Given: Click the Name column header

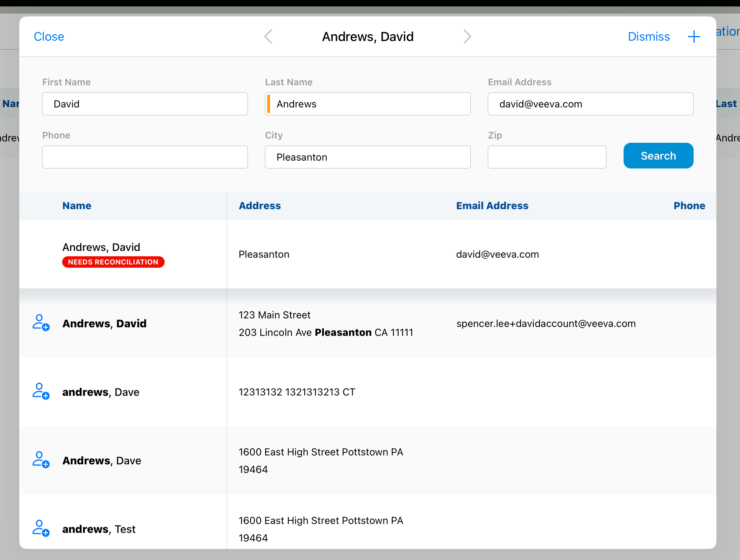Looking at the screenshot, I should pyautogui.click(x=77, y=206).
